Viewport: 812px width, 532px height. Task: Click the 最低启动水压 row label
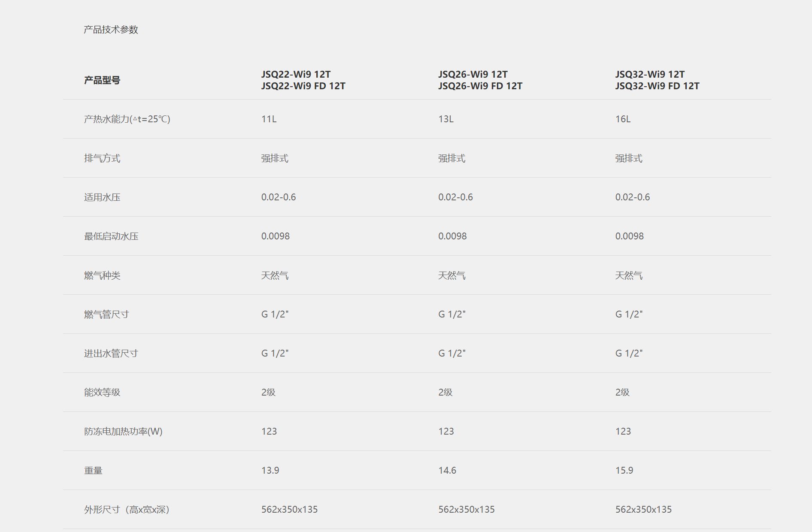coord(111,236)
